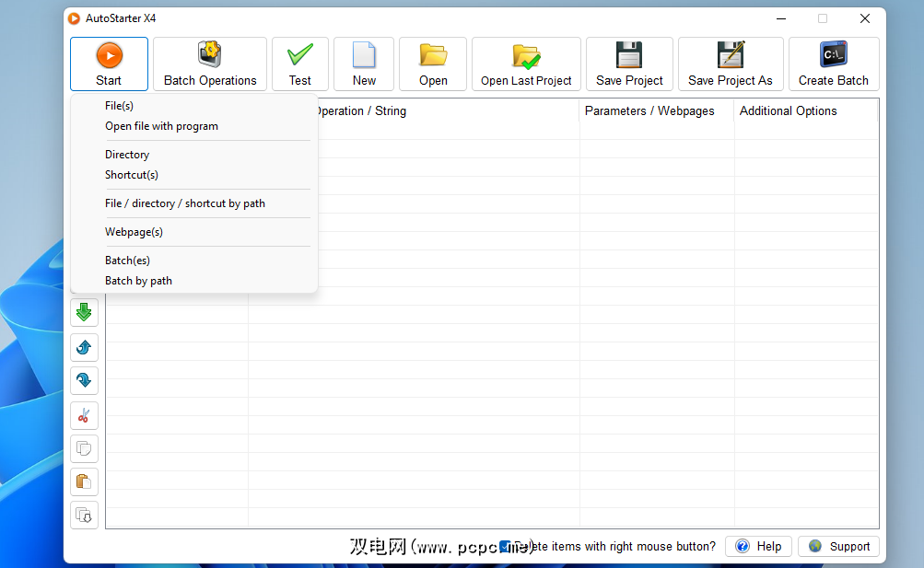Close the AutoStarter X4 window
The height and width of the screenshot is (568, 924).
tap(864, 18)
